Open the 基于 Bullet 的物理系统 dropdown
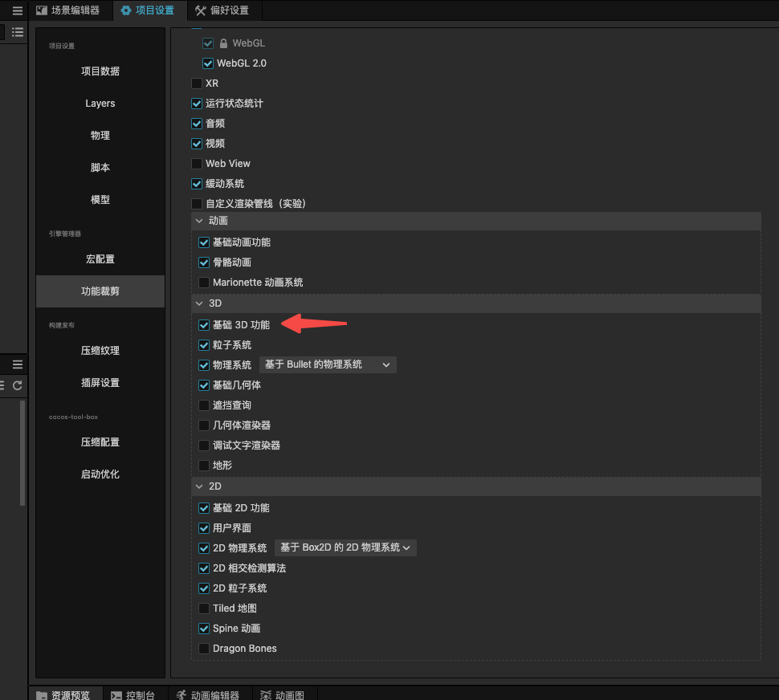 [328, 364]
